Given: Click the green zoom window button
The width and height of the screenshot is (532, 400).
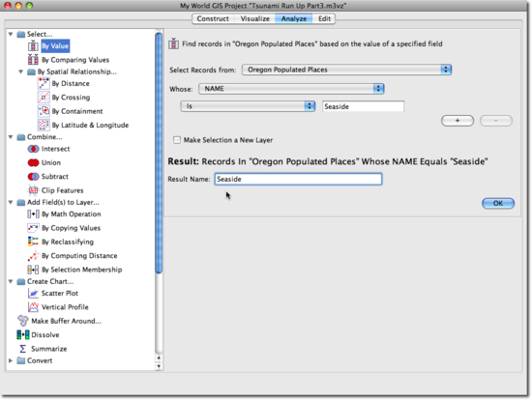Looking at the screenshot, I should point(30,6).
